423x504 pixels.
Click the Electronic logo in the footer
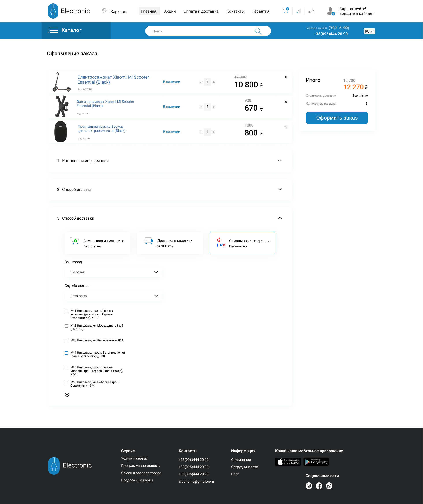(70, 466)
